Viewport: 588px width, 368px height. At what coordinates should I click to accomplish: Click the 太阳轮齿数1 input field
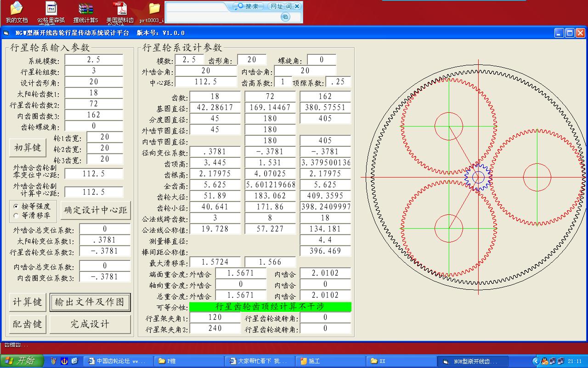[94, 93]
